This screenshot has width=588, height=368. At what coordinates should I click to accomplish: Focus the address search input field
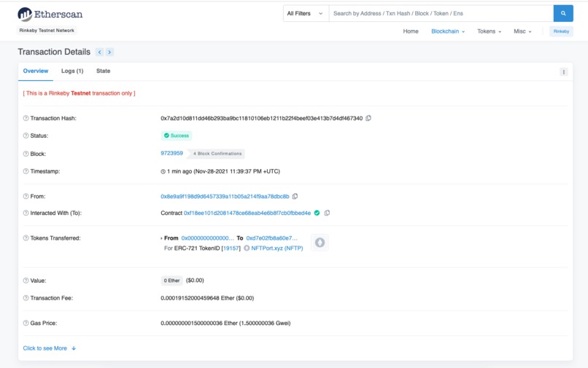(441, 14)
